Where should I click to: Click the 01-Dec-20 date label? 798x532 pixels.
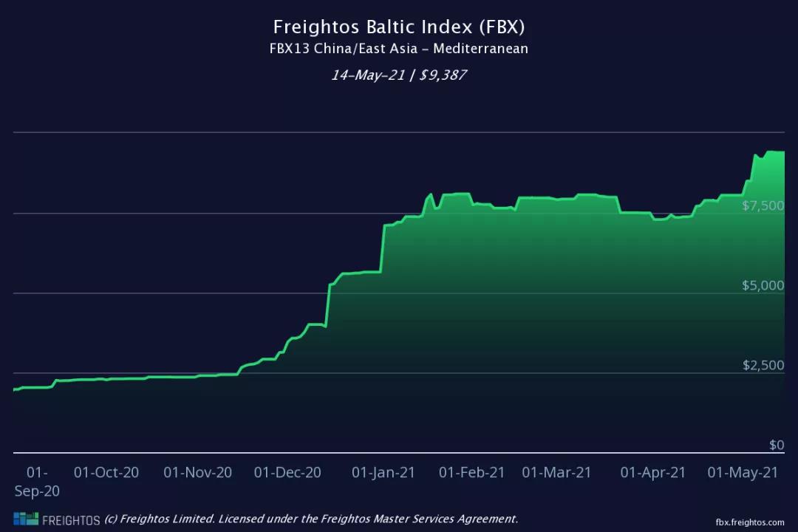pyautogui.click(x=287, y=473)
